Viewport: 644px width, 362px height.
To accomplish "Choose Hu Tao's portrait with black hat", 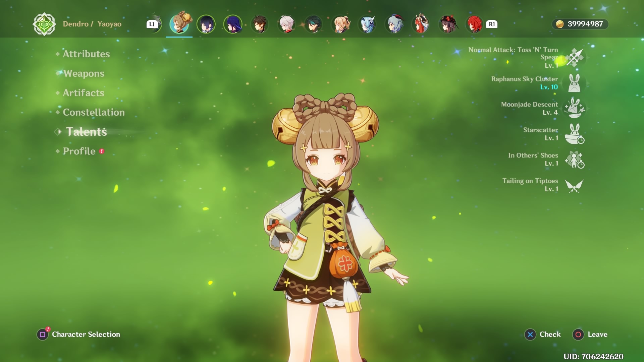I will tap(448, 24).
